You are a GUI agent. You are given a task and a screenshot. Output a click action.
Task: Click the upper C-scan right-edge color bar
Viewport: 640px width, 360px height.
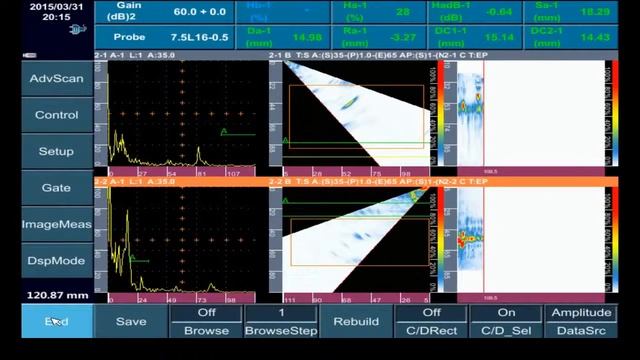coord(615,113)
